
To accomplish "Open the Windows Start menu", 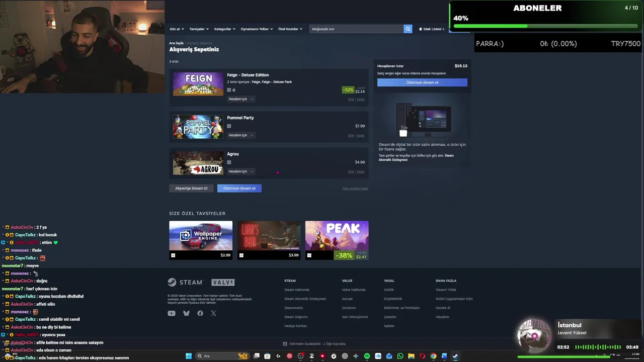I will [189, 356].
